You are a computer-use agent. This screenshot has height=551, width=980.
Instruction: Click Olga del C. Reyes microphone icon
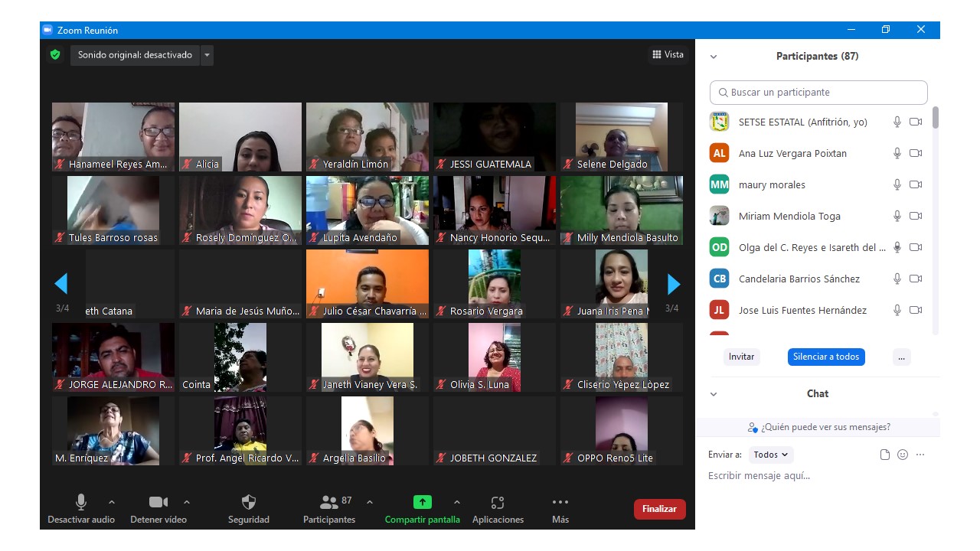(x=897, y=247)
